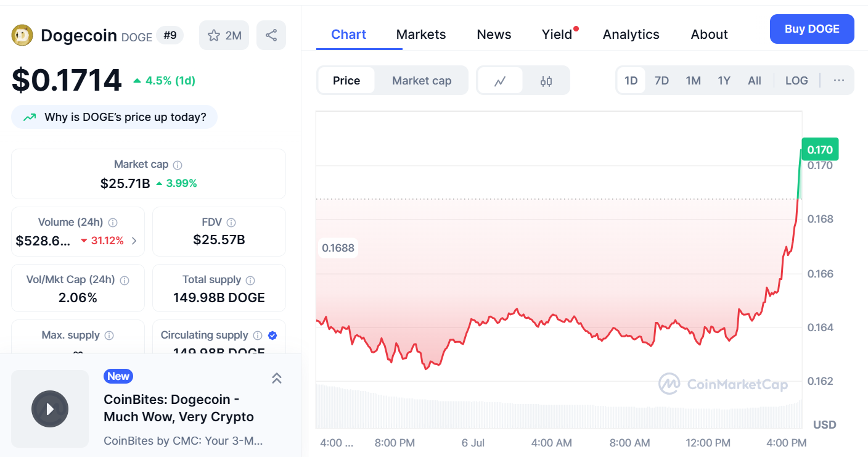The width and height of the screenshot is (868, 457).
Task: Click the FDV info icon
Action: (x=231, y=223)
